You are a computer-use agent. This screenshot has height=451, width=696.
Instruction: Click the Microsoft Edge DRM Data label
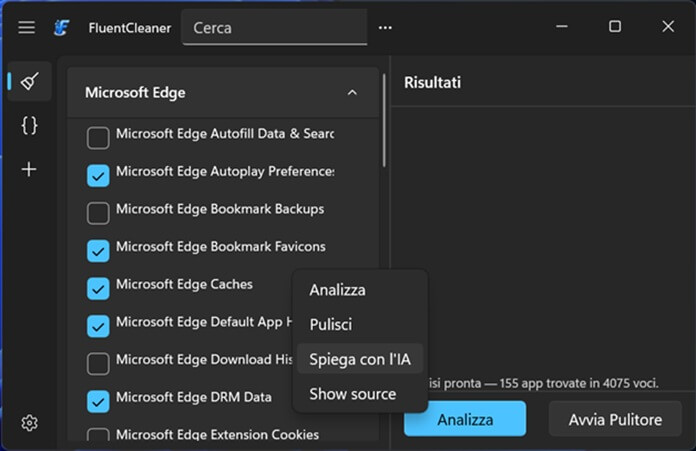click(194, 397)
